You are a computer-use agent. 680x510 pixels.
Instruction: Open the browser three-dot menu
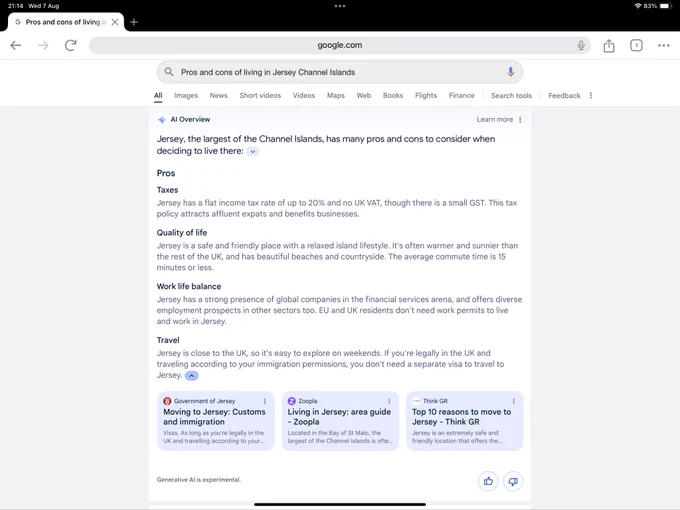click(664, 45)
